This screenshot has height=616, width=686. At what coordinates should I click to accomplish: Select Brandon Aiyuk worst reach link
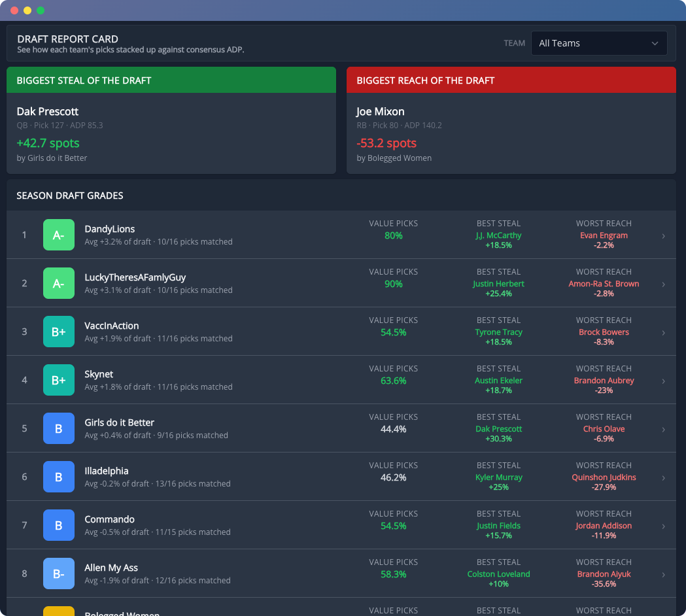604,574
